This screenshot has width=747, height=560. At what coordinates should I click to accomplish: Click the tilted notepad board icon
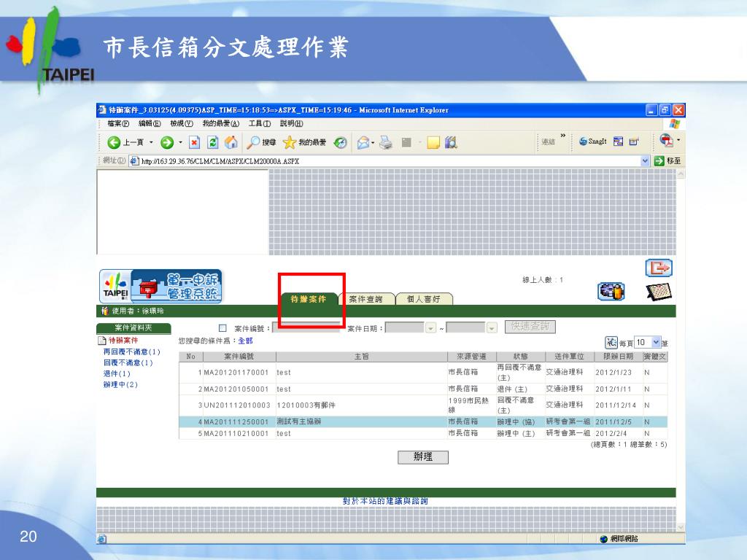(659, 292)
